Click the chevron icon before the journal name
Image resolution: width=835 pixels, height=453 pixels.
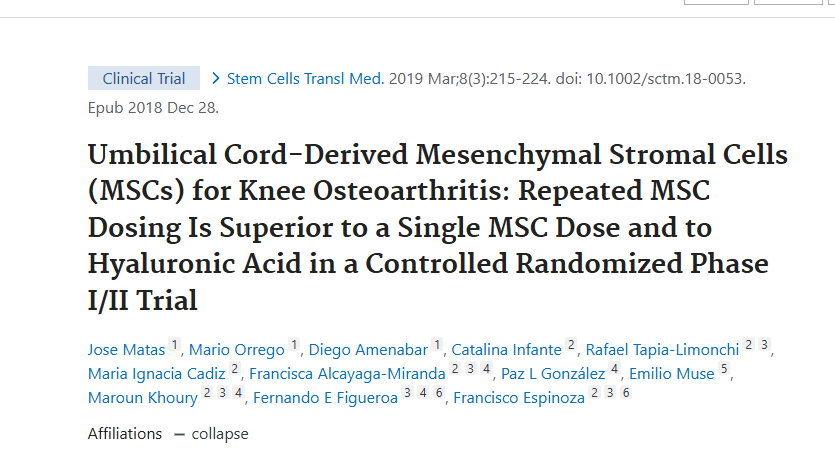point(215,79)
